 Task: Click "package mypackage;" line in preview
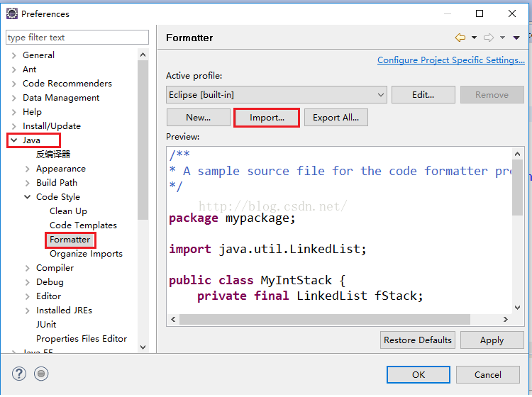232,218
